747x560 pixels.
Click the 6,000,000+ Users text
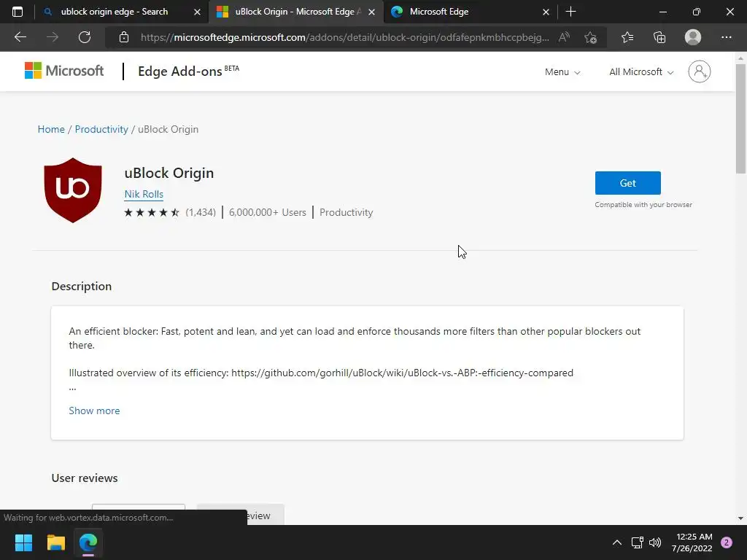[x=268, y=212]
